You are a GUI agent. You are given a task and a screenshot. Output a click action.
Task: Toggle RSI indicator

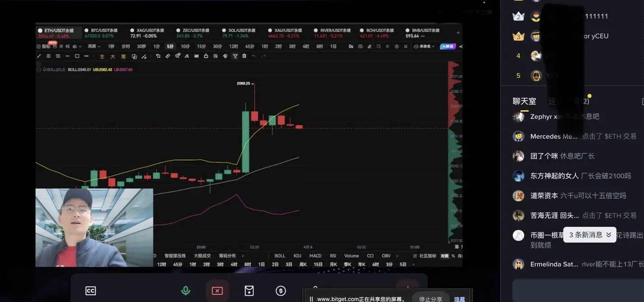point(333,256)
